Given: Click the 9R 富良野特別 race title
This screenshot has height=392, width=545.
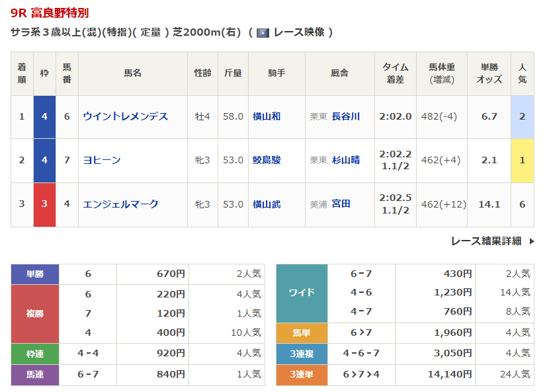Looking at the screenshot, I should point(50,13).
